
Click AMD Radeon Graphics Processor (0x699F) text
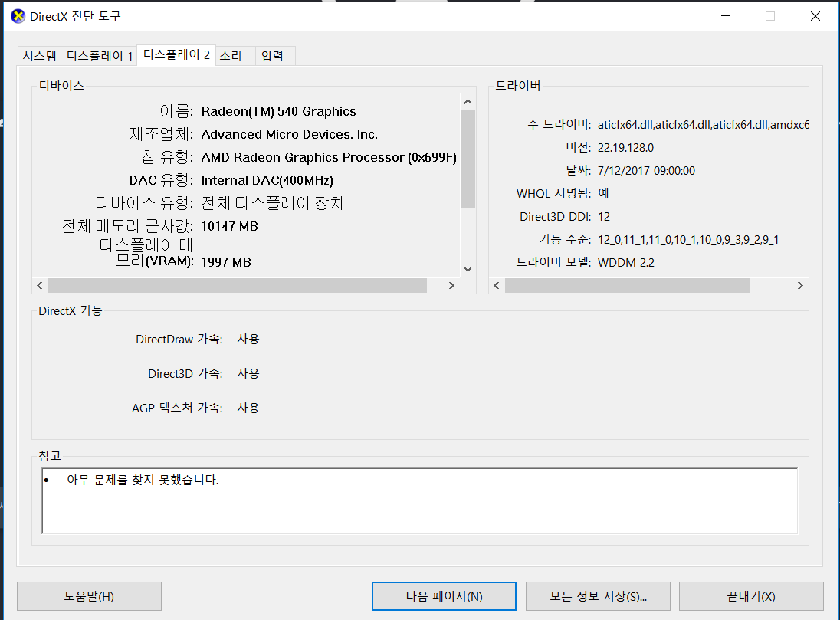[x=329, y=158]
